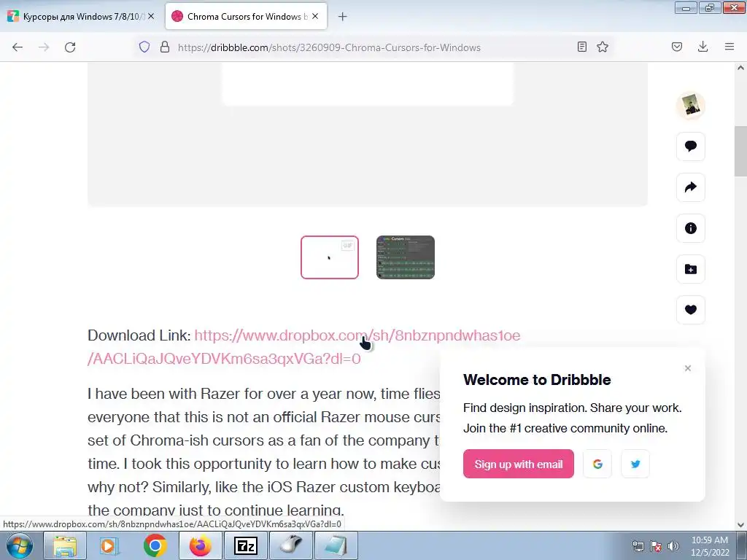Open 7-Zip from the taskbar
747x560 pixels.
245,545
